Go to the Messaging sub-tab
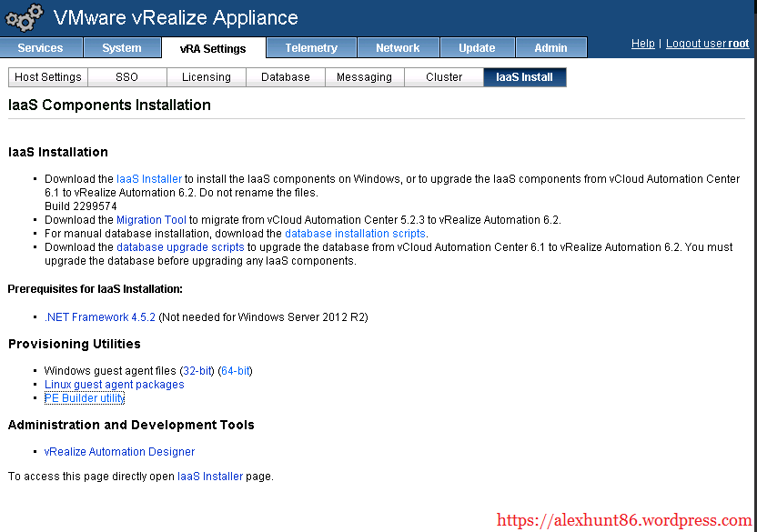The image size is (757, 532). (x=364, y=77)
